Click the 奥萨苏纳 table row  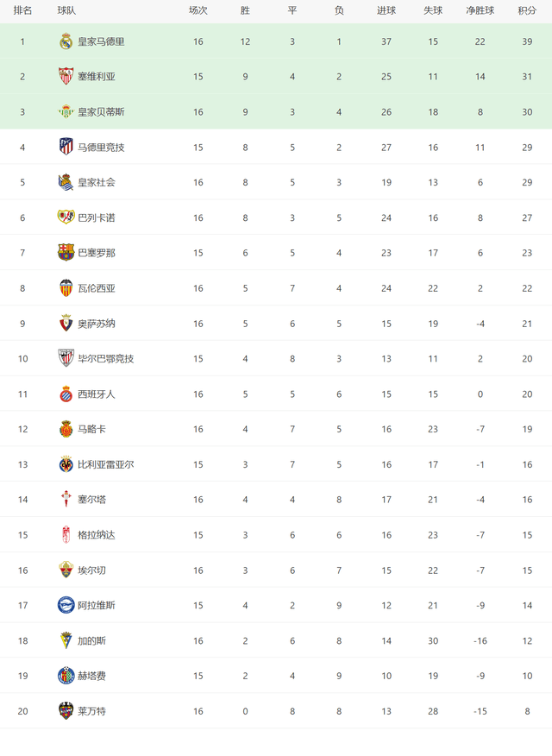(276, 324)
